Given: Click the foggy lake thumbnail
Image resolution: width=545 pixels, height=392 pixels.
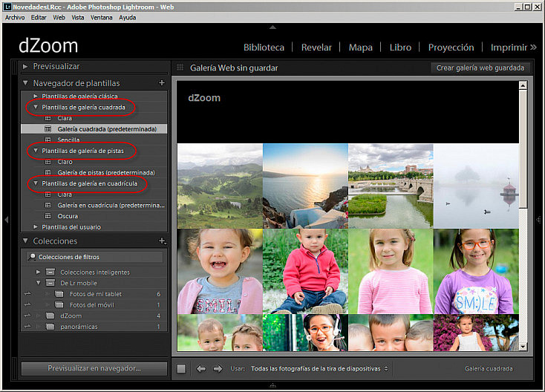Looking at the screenshot, I should [476, 186].
